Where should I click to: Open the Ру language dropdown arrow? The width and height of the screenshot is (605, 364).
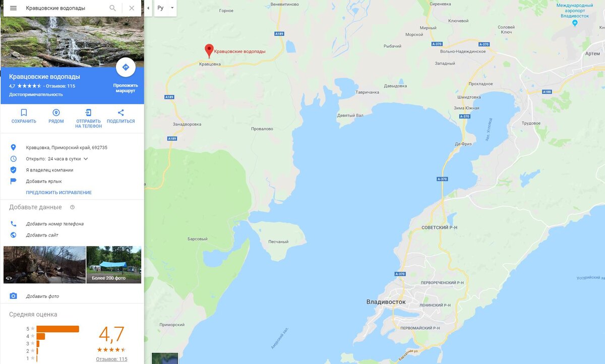[x=172, y=8]
